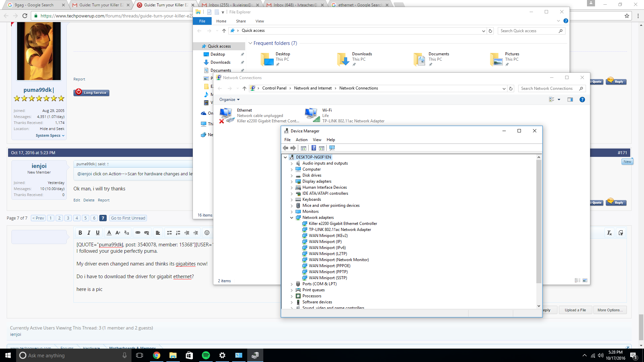This screenshot has height=362, width=644.
Task: Select Ethernet network connection
Action: pyautogui.click(x=260, y=116)
